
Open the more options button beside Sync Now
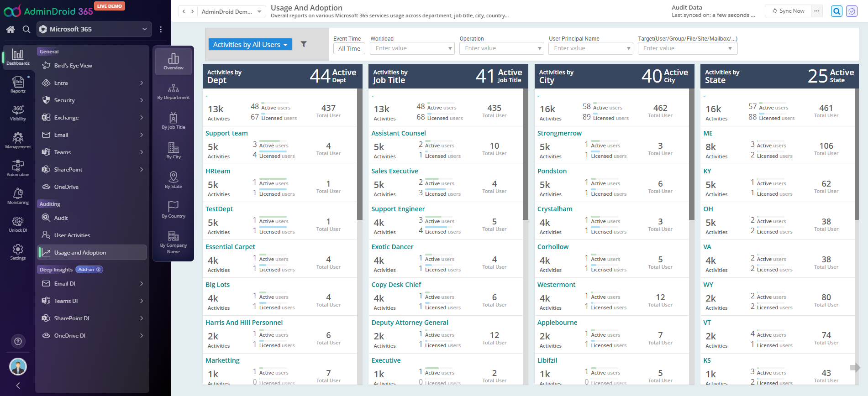(x=817, y=11)
